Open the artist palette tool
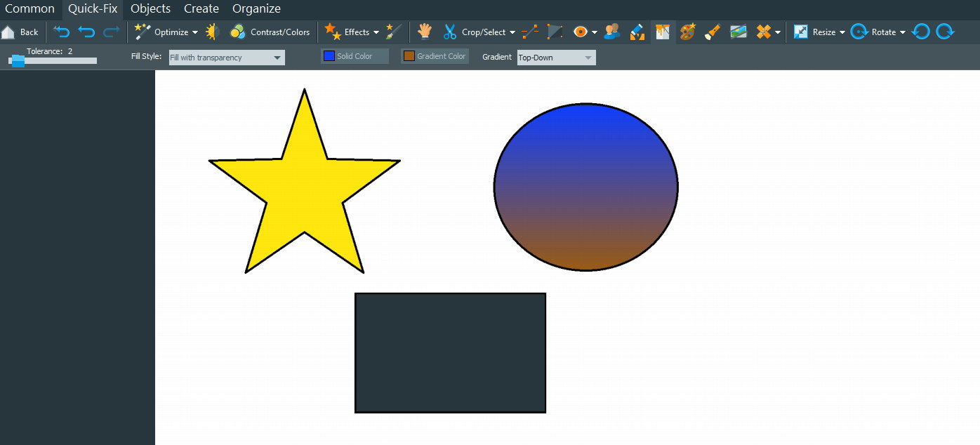 click(687, 32)
